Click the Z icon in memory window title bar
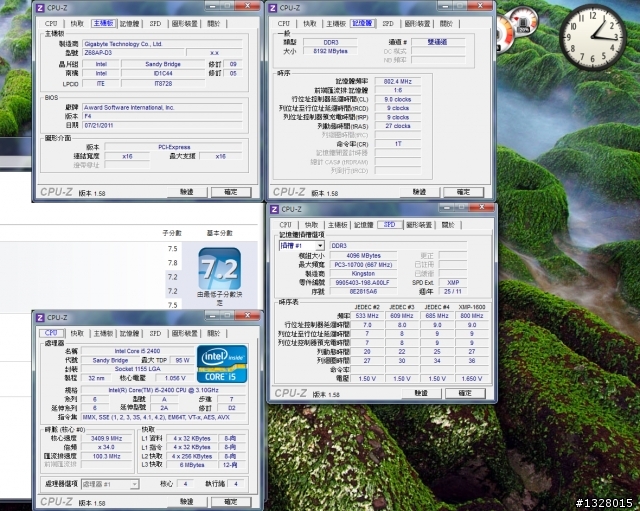The image size is (640, 511). [273, 8]
